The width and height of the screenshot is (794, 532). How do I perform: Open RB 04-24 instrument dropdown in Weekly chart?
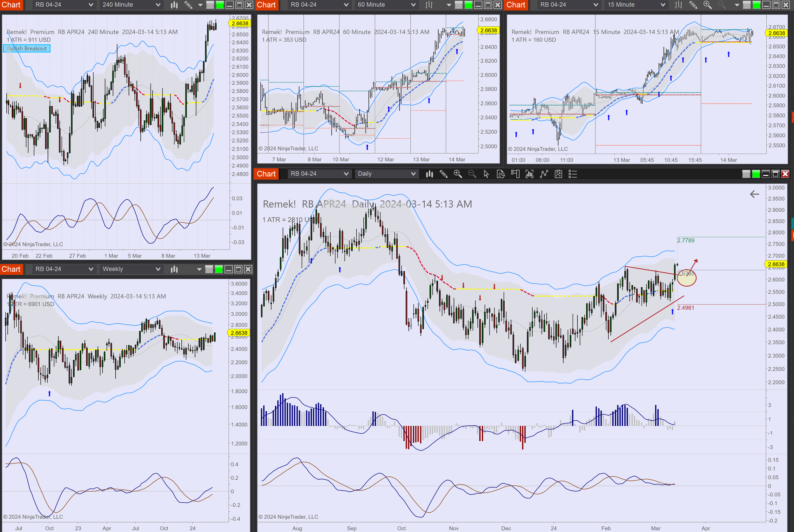tap(64, 269)
